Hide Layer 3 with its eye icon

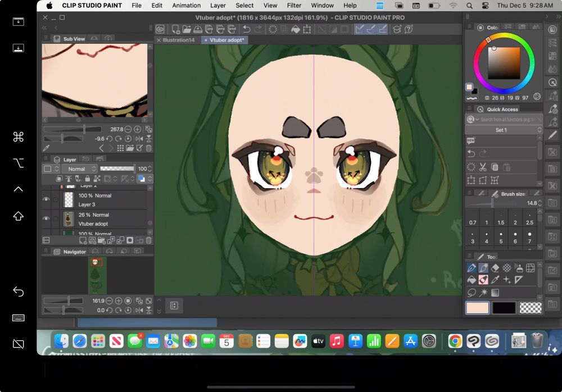[46, 199]
